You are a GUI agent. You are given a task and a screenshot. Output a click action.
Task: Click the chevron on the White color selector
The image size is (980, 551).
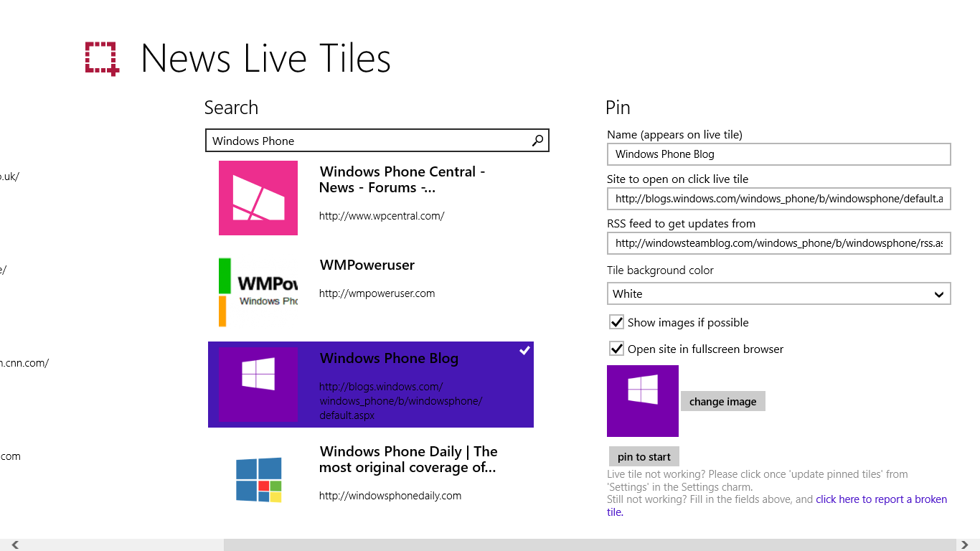[x=938, y=293]
